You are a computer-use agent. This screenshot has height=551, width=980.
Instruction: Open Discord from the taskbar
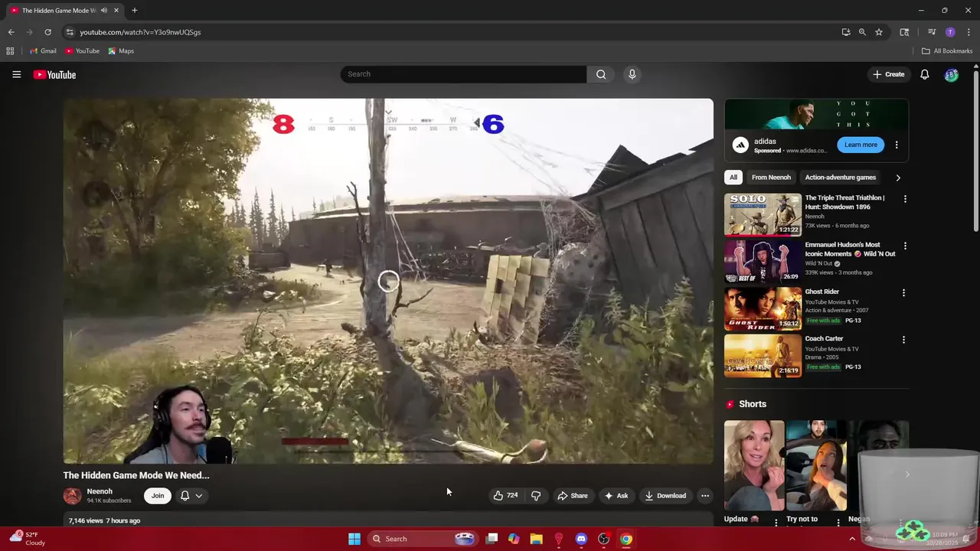[x=581, y=539]
